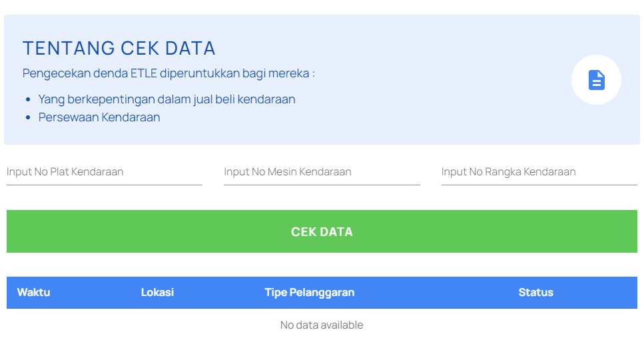Image resolution: width=644 pixels, height=358 pixels.
Task: Click the Waktu column header
Action: (x=33, y=293)
